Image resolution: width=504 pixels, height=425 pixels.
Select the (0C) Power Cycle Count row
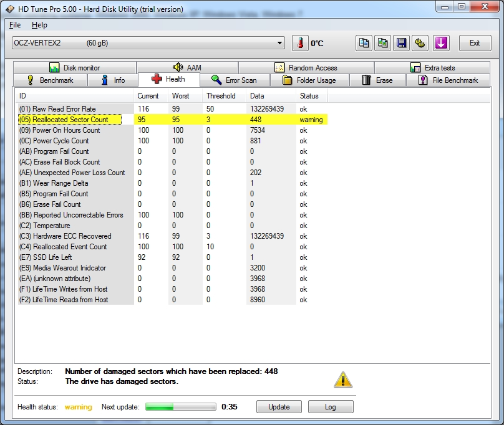(173, 141)
